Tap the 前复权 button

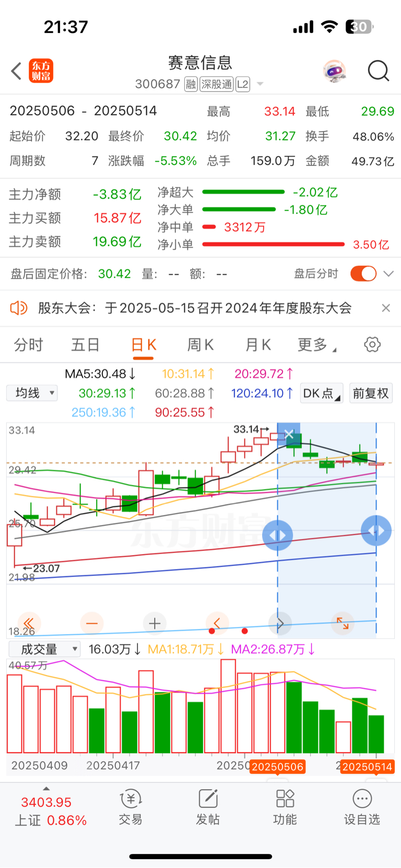(371, 393)
